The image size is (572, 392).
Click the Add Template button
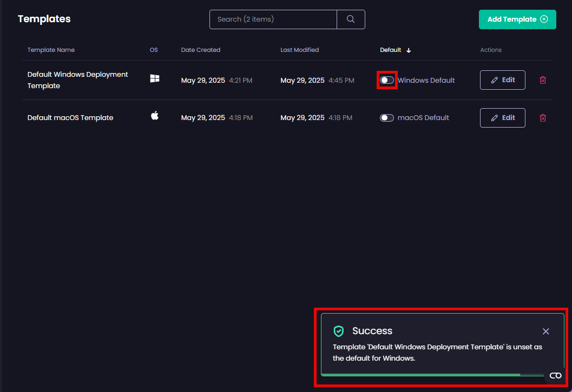pos(517,19)
